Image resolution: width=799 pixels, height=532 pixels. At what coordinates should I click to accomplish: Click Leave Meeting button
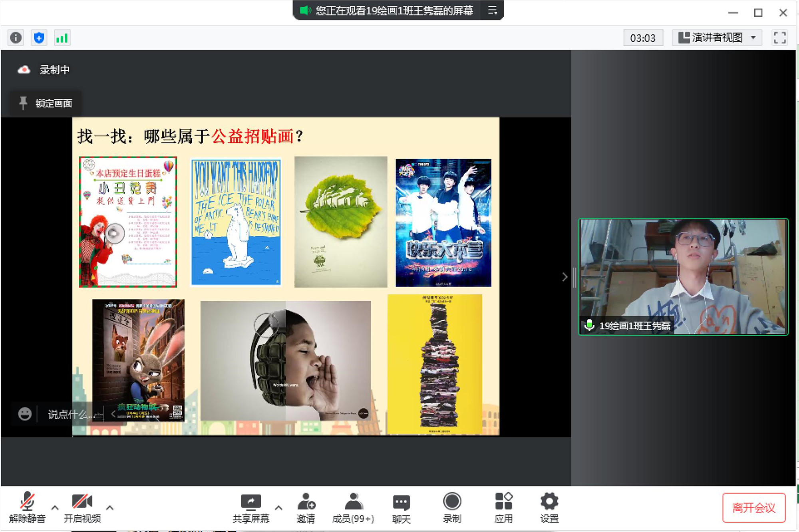(753, 508)
